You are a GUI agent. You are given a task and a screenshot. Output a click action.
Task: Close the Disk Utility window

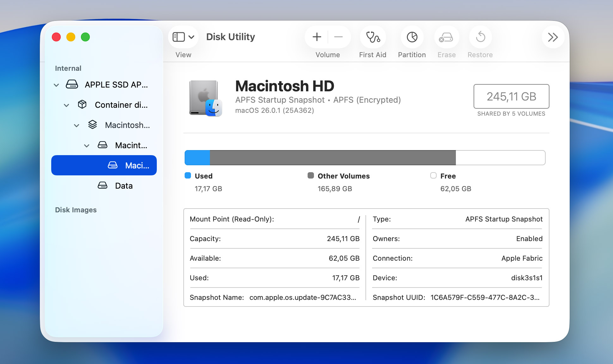pyautogui.click(x=56, y=37)
